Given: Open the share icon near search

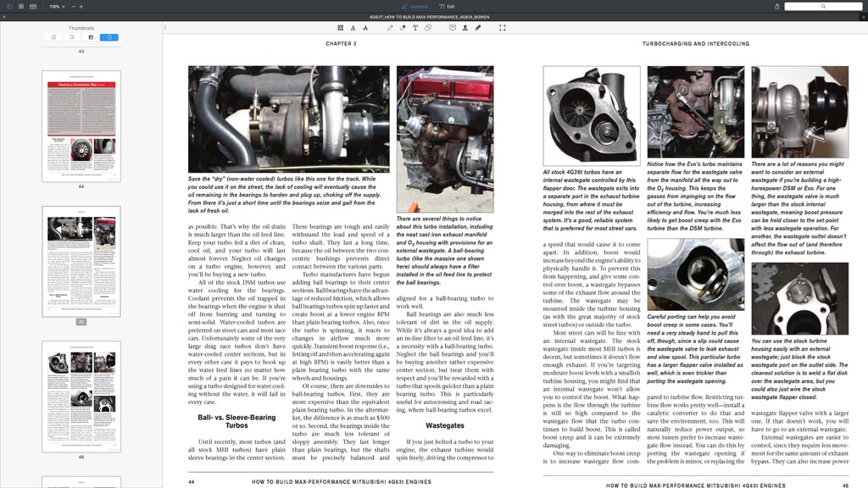Looking at the screenshot, I should point(776,7).
